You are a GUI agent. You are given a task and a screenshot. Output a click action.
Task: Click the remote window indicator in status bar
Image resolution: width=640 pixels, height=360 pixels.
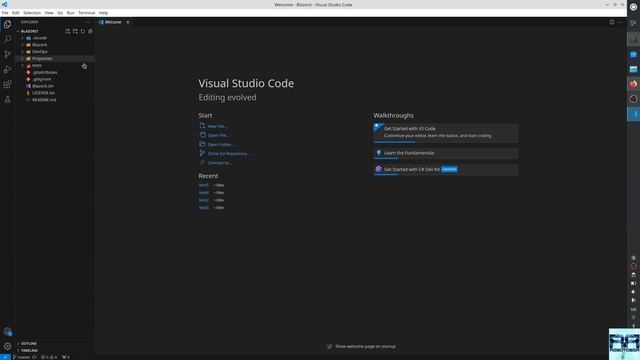[4, 357]
